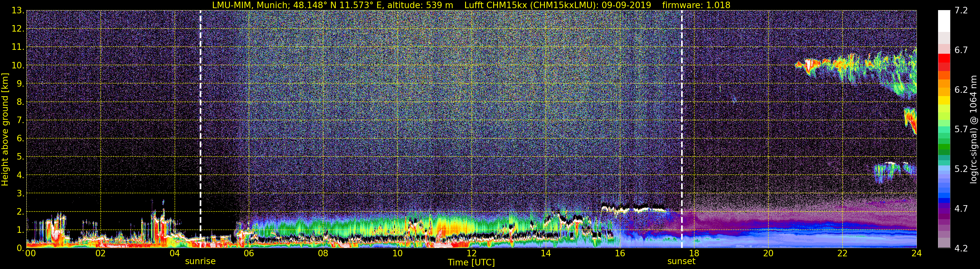This screenshot has height=269, width=980.
Task: Click the time axis tick label 08
Action: 323,253
